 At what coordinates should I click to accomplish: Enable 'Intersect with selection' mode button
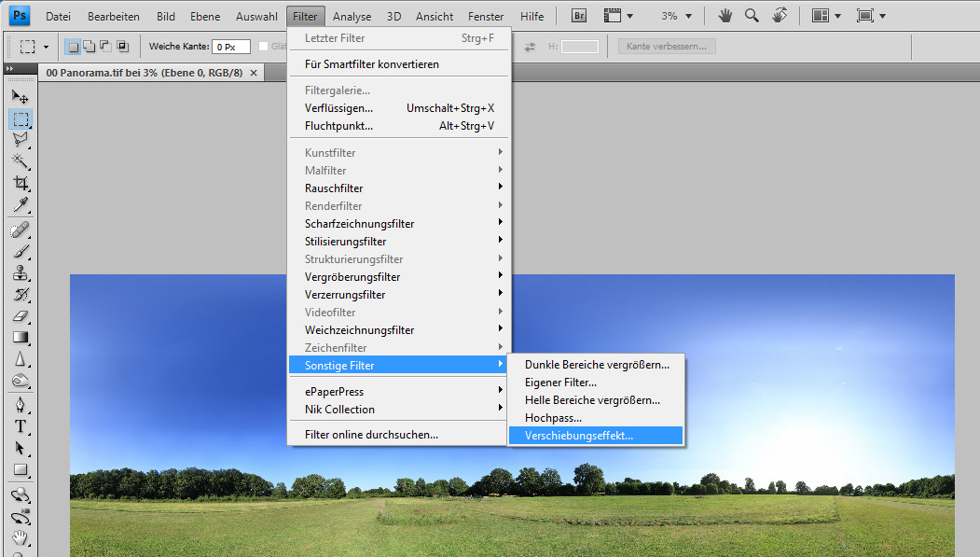click(121, 47)
